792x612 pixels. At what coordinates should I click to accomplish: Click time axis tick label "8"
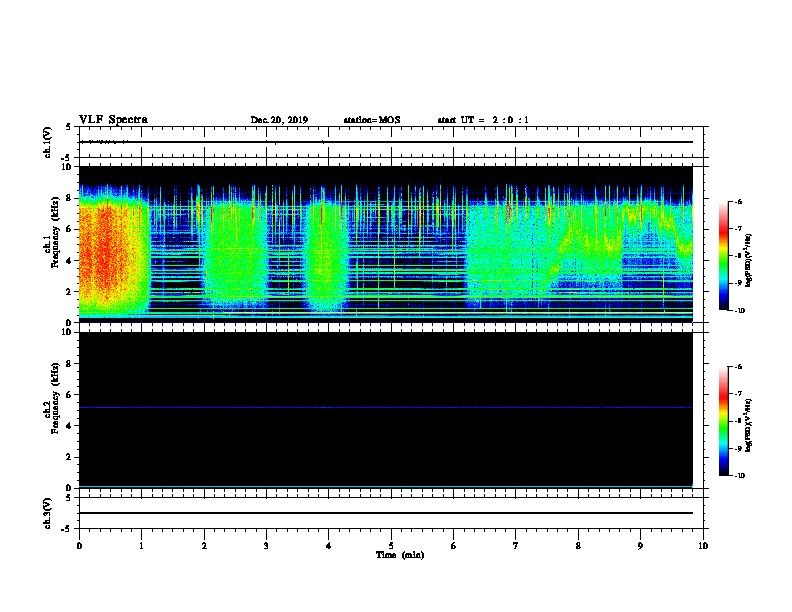coord(578,545)
